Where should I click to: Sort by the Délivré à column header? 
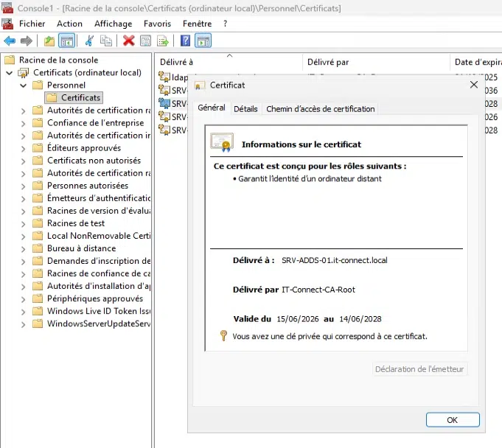coord(229,62)
